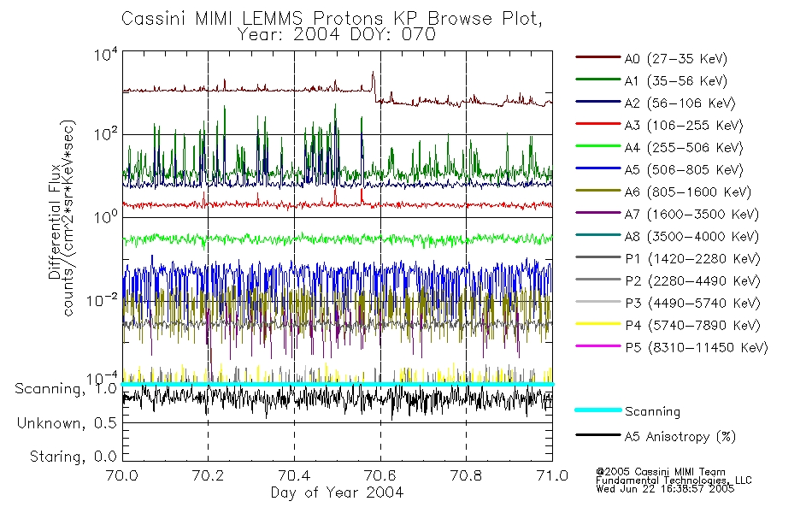Screen dimensions: 812x513
Task: Click the Unknown, 0.5 axis label
Action: (x=67, y=424)
